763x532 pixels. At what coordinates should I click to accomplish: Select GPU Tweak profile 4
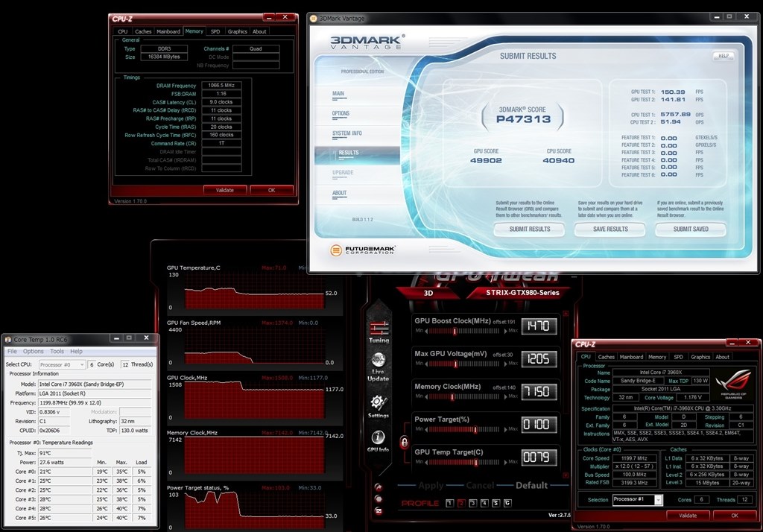(x=484, y=503)
